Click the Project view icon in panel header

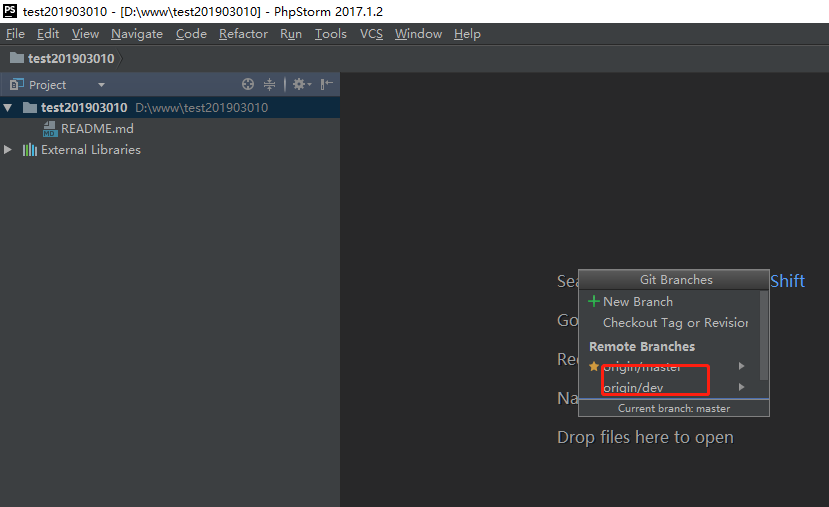coord(17,84)
